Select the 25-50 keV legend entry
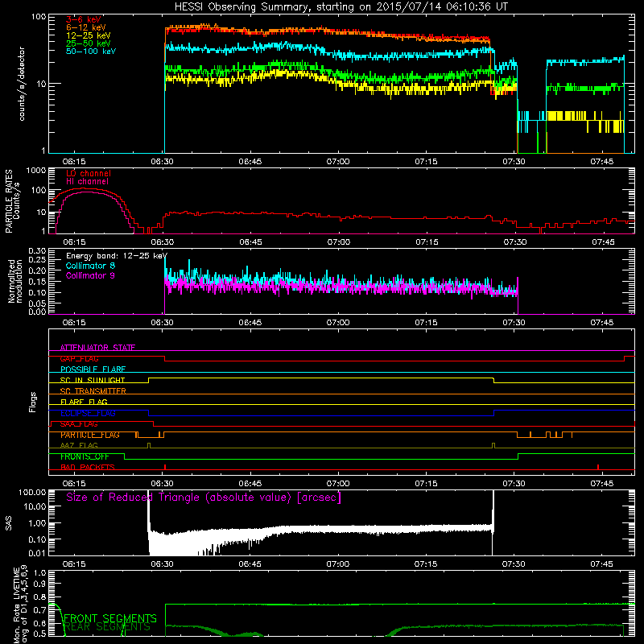 click(89, 43)
